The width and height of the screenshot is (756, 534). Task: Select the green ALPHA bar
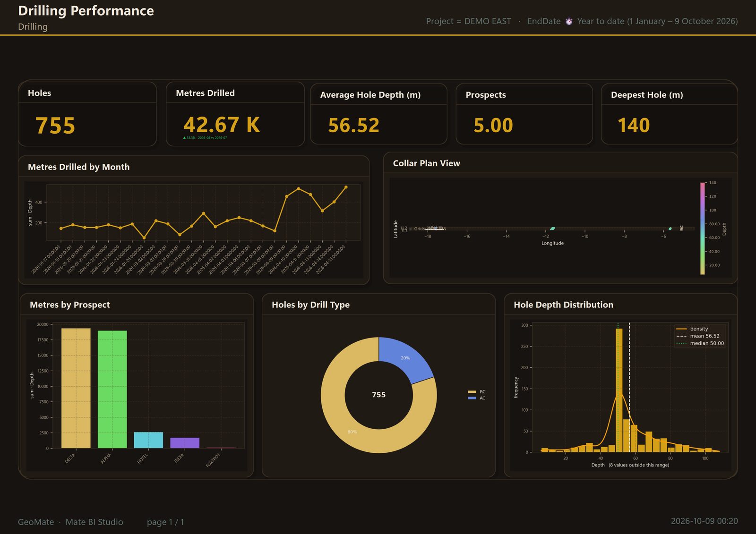[112, 390]
